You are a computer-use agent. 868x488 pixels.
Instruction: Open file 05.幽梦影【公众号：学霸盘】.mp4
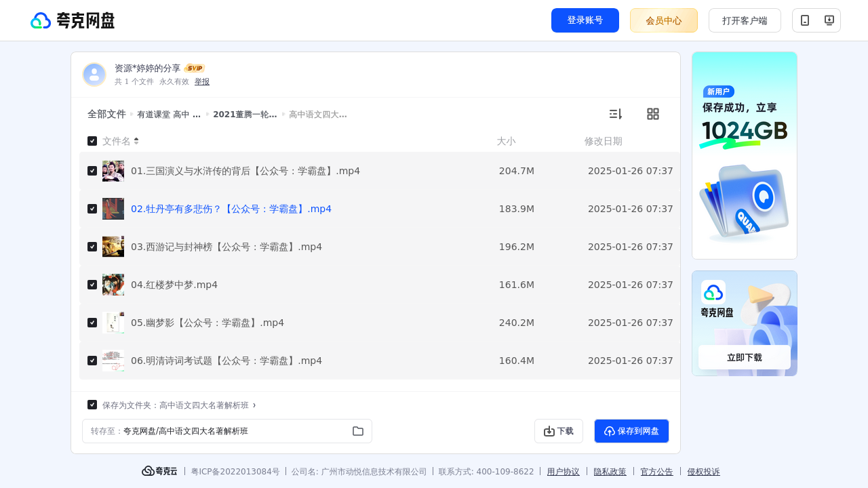click(208, 323)
